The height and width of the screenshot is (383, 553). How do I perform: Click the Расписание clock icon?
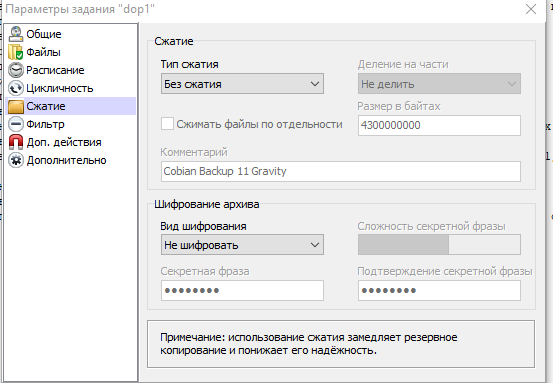coord(16,70)
